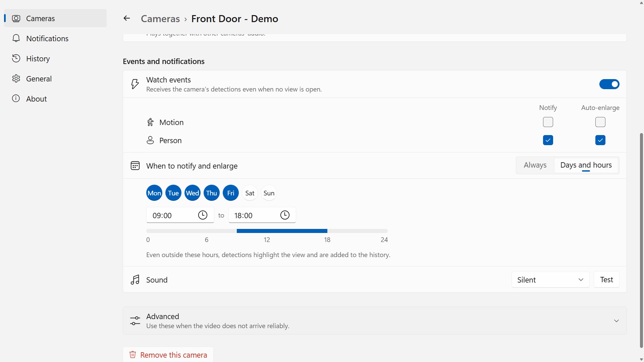Click the History clock icon
644x362 pixels.
(x=16, y=59)
